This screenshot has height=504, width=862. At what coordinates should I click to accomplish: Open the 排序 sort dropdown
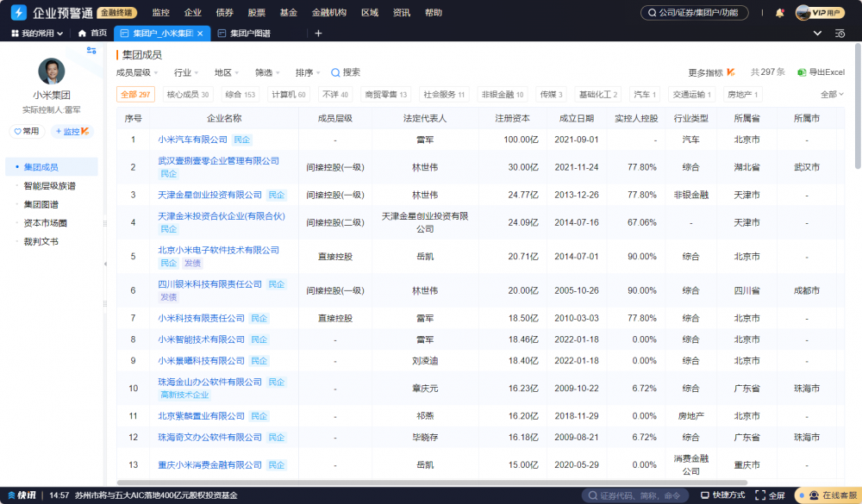click(308, 72)
